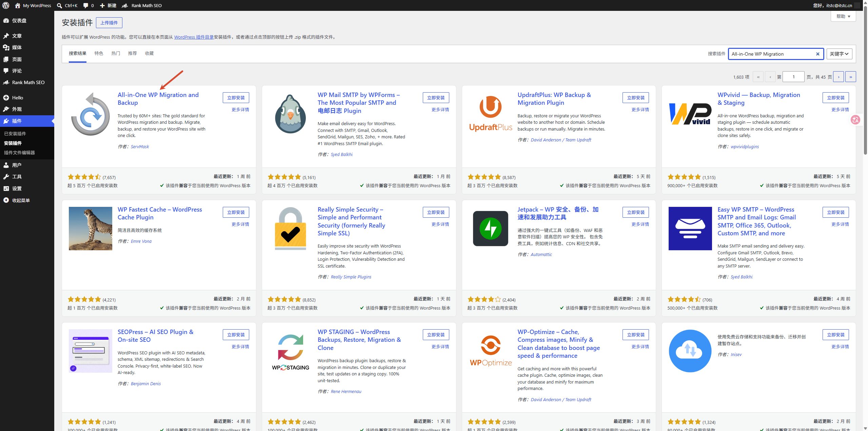Install All-in-One WP Migration and Backup
This screenshot has height=431, width=868.
tap(236, 98)
